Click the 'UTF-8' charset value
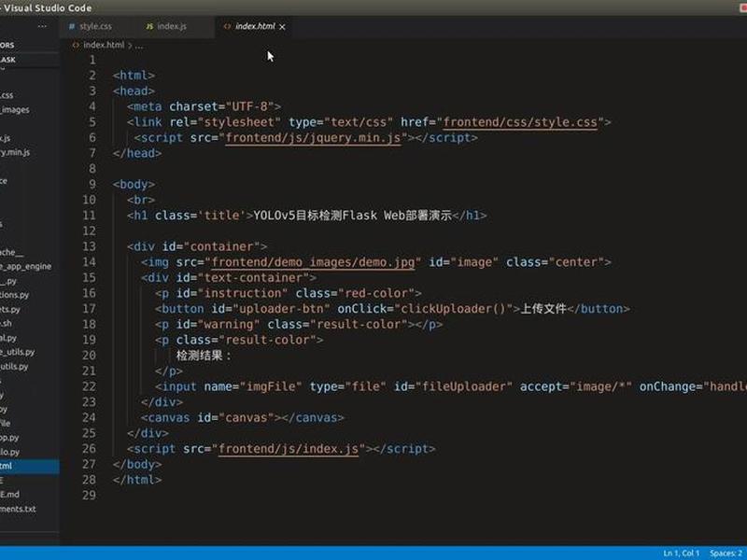This screenshot has width=747, height=560. (x=249, y=106)
